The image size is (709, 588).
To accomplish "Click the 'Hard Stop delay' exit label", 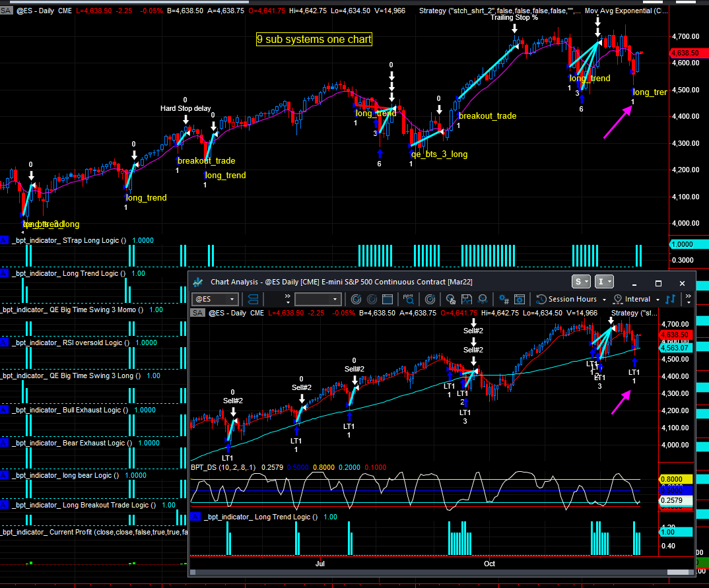I will click(x=186, y=108).
